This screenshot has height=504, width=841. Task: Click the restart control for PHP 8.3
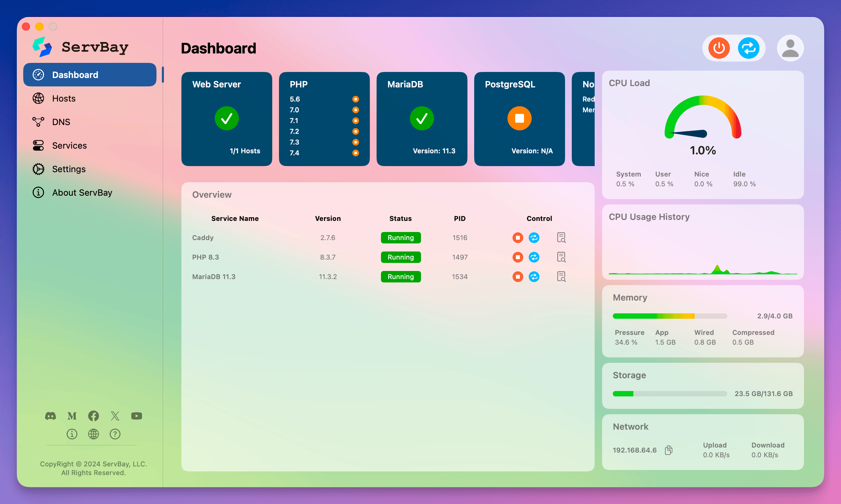[x=534, y=258]
